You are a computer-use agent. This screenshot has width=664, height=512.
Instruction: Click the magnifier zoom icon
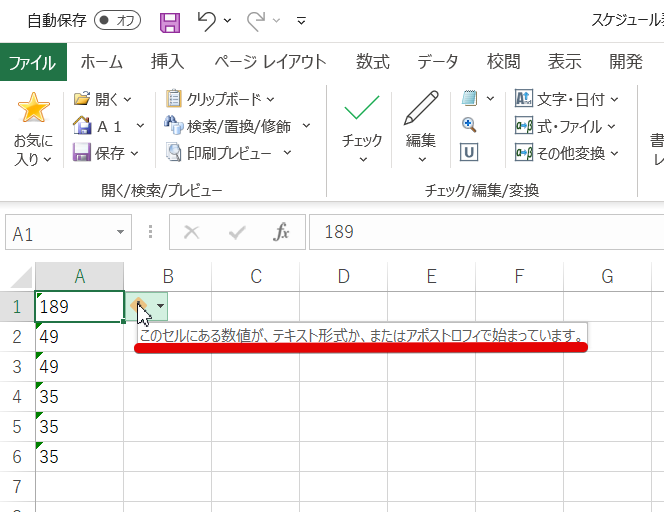tap(469, 125)
